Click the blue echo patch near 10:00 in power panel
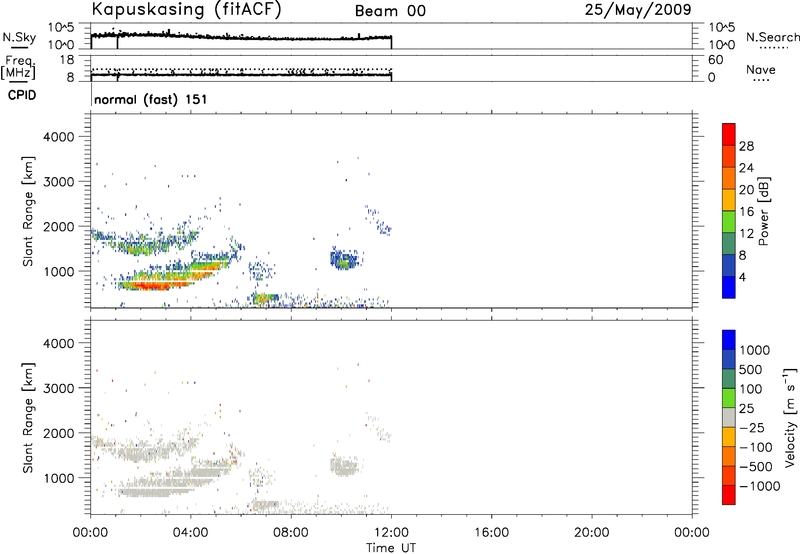 click(344, 259)
